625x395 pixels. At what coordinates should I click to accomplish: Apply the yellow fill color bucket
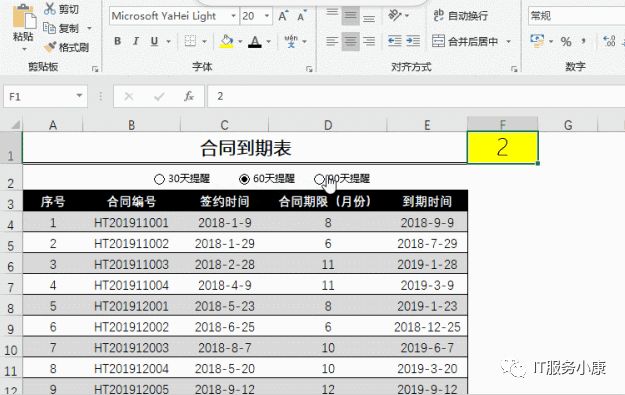tap(226, 41)
